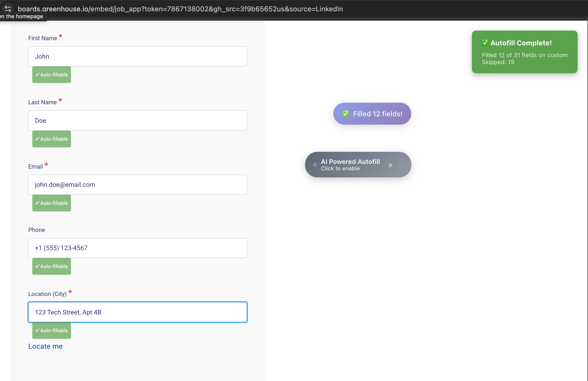Click the browser URL address text
This screenshot has height=381, width=588.
(180, 9)
